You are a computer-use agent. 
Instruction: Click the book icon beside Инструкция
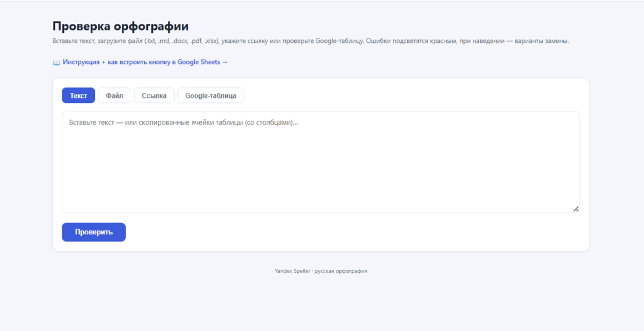coord(57,62)
